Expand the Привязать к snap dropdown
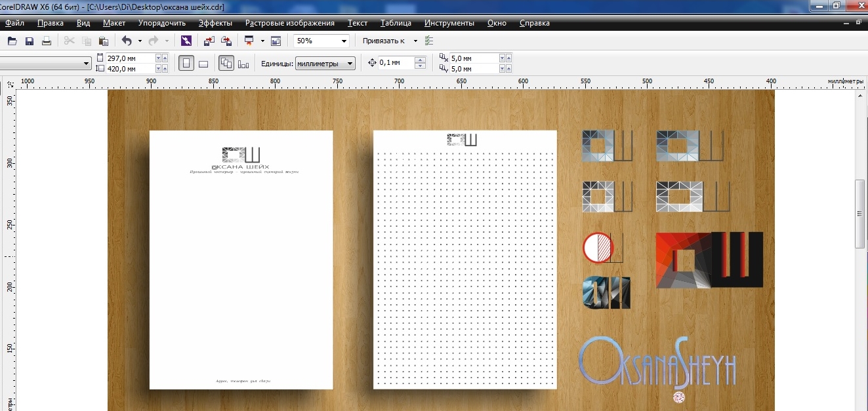Image resolution: width=868 pixels, height=411 pixels. pos(415,41)
